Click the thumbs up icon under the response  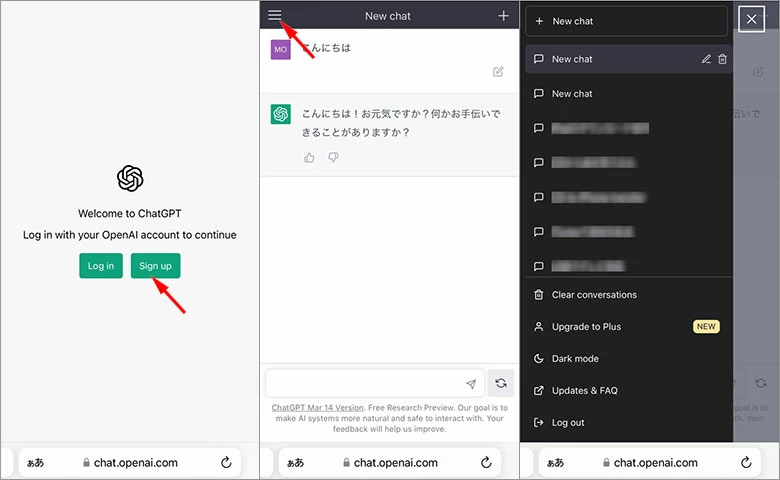309,157
